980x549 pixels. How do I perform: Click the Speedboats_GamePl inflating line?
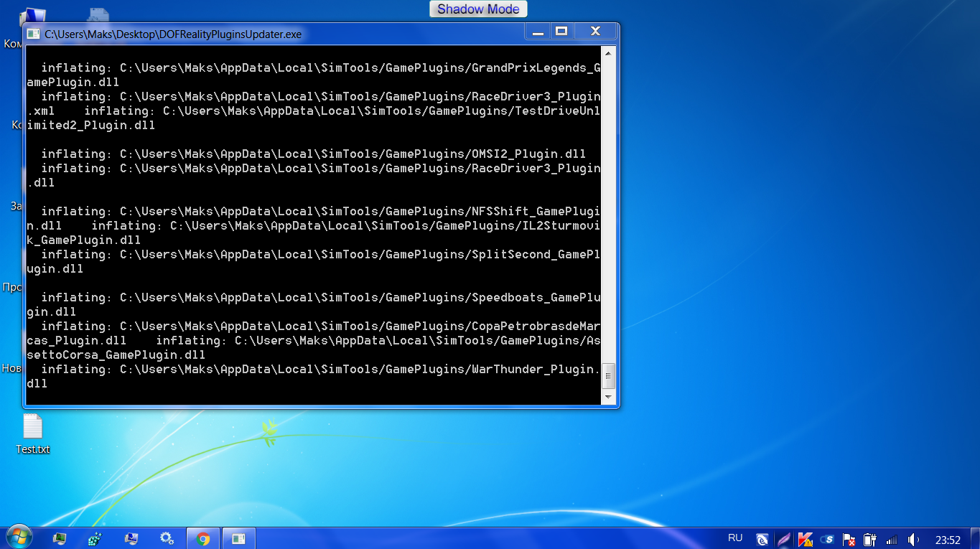pyautogui.click(x=320, y=297)
